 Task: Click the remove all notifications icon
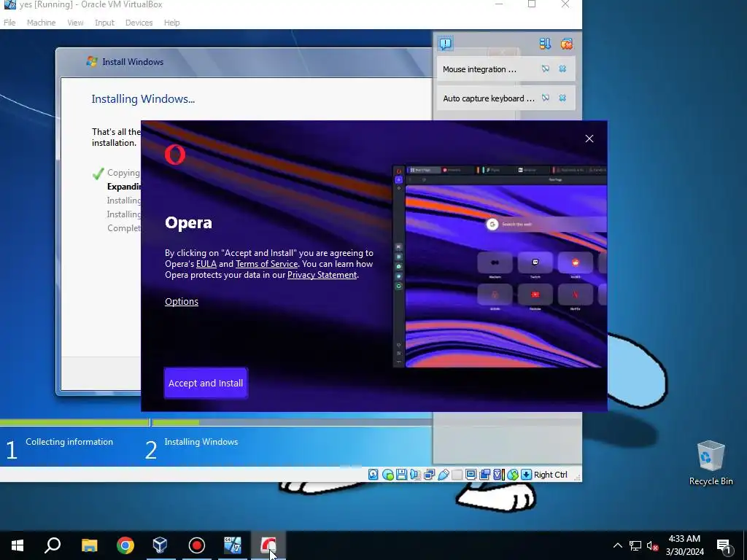click(566, 44)
